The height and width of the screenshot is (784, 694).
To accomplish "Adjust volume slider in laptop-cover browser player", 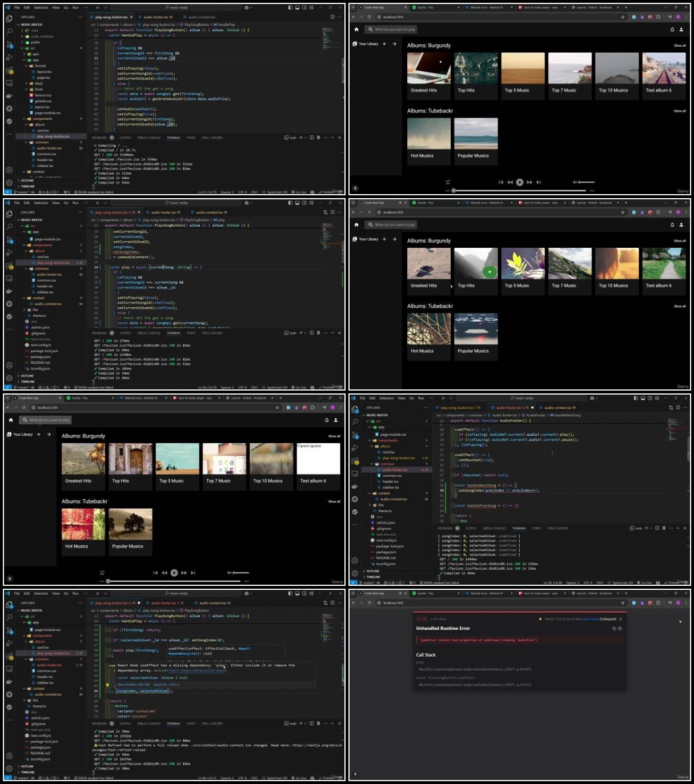I will (587, 182).
